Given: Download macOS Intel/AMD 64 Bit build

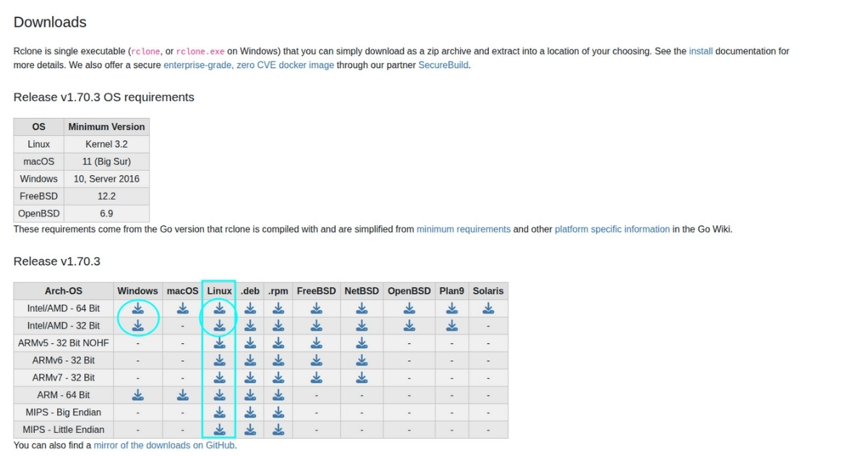Looking at the screenshot, I should (x=182, y=308).
